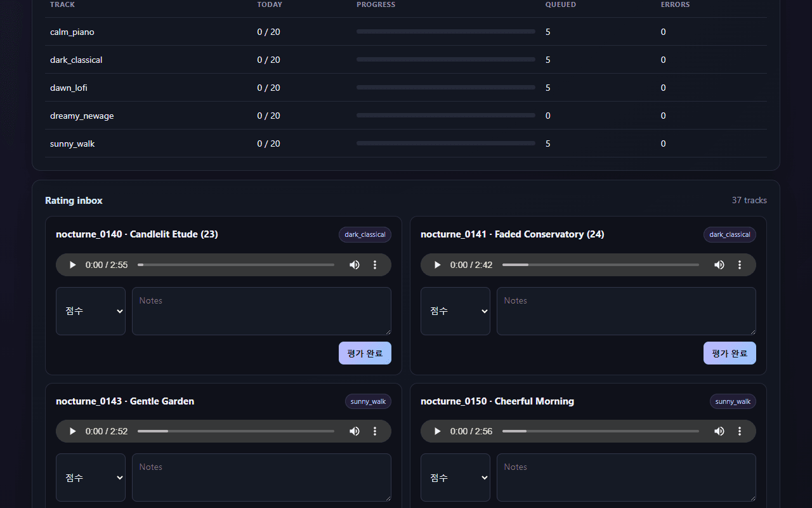Click 평가 완료 button for Candlelit Etude (23)
The image size is (812, 508).
365,353
